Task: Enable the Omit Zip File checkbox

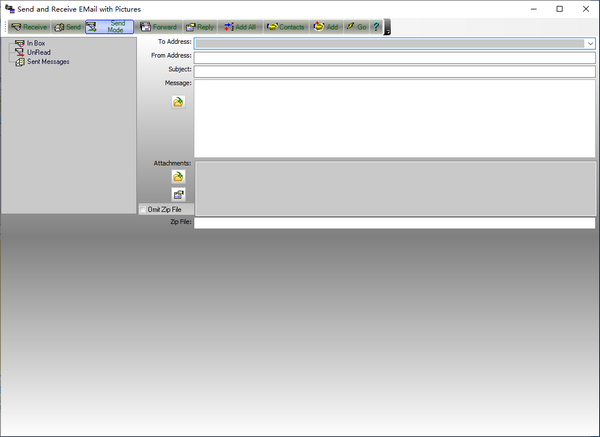Action: coord(143,209)
